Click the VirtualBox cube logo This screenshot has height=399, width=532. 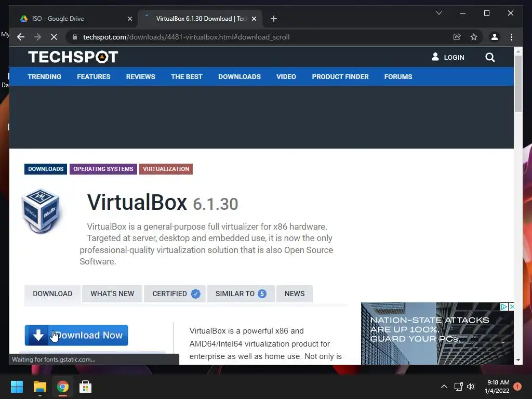coord(41,211)
